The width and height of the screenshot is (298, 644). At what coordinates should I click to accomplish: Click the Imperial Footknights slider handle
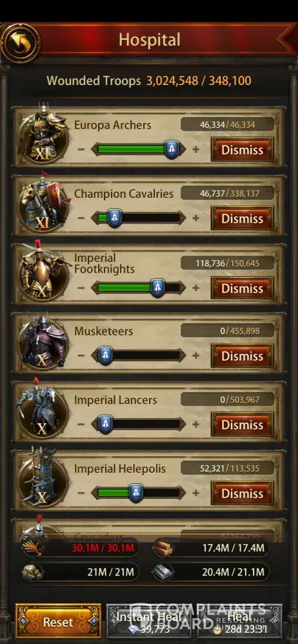(157, 287)
